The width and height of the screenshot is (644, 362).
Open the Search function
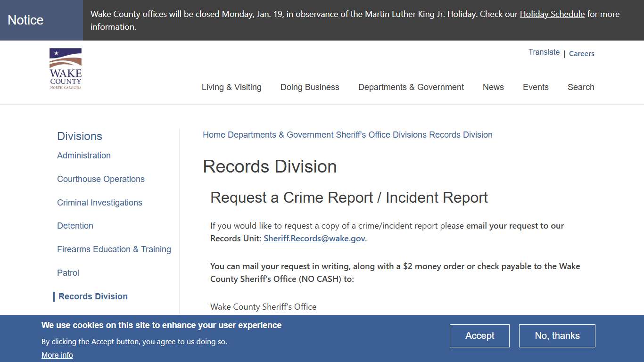[580, 87]
